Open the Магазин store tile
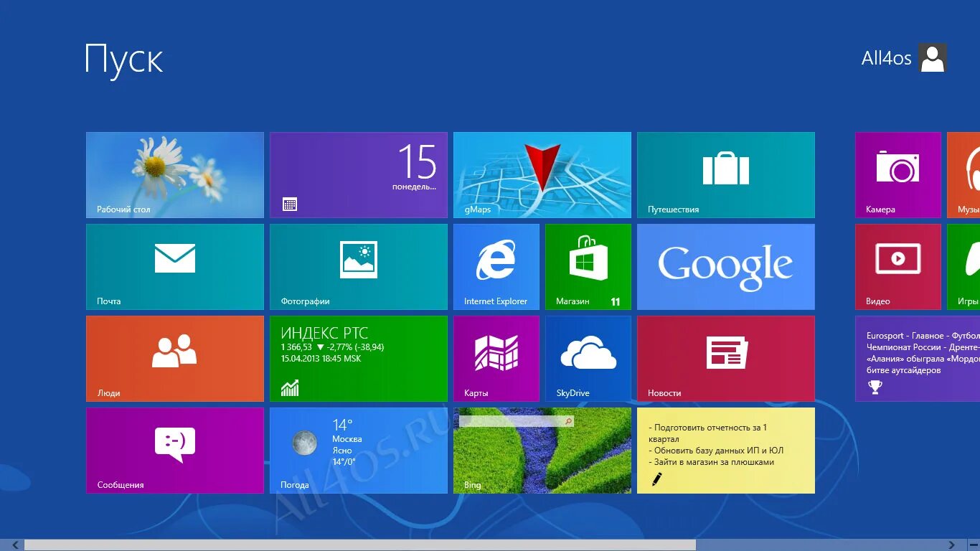Image resolution: width=980 pixels, height=551 pixels. 588,266
